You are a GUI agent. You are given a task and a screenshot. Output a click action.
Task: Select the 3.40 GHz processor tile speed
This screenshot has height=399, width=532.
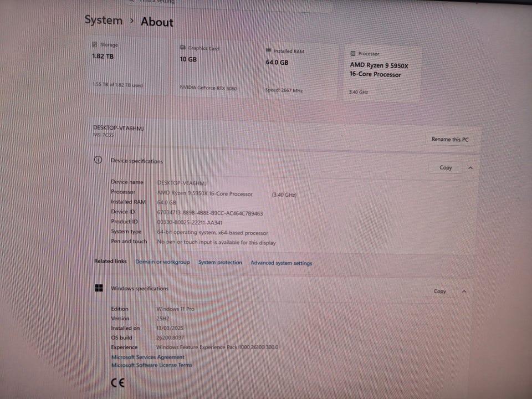(x=359, y=92)
